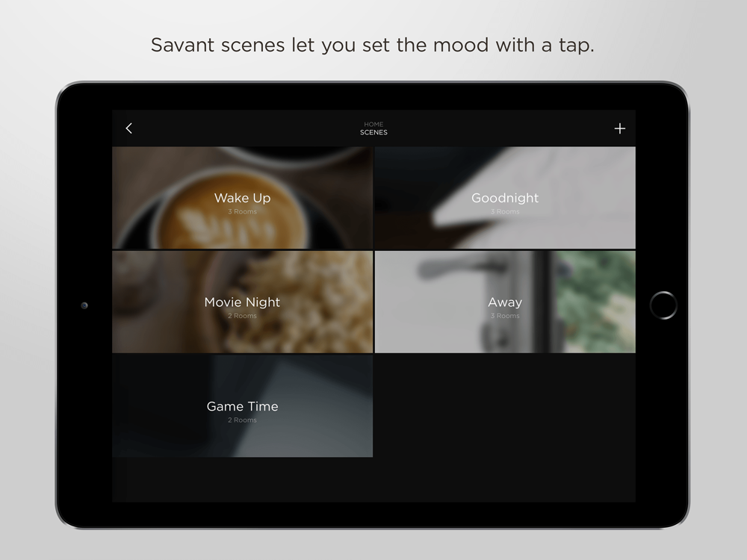Click "3 Rooms" under Away
Image resolution: width=747 pixels, height=560 pixels.
coord(505,316)
